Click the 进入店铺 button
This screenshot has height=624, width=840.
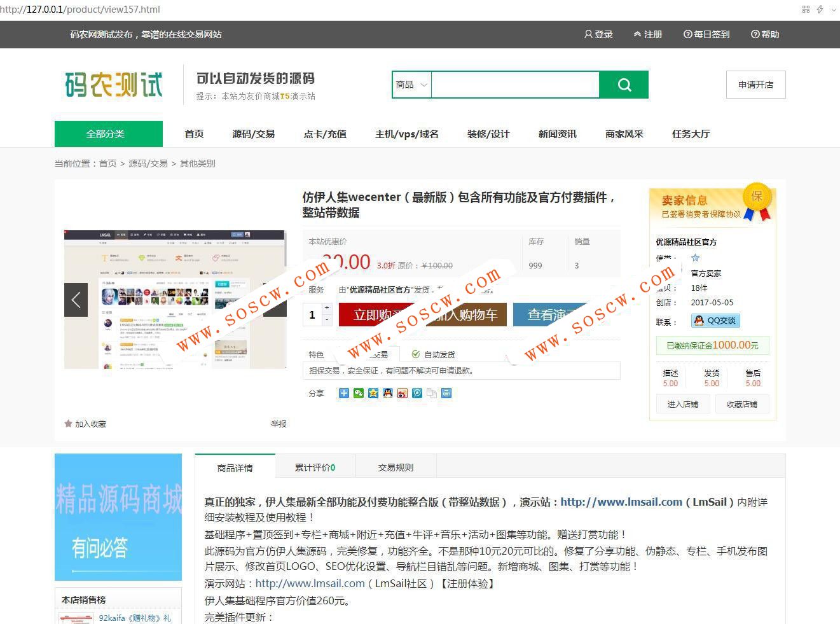(x=683, y=404)
